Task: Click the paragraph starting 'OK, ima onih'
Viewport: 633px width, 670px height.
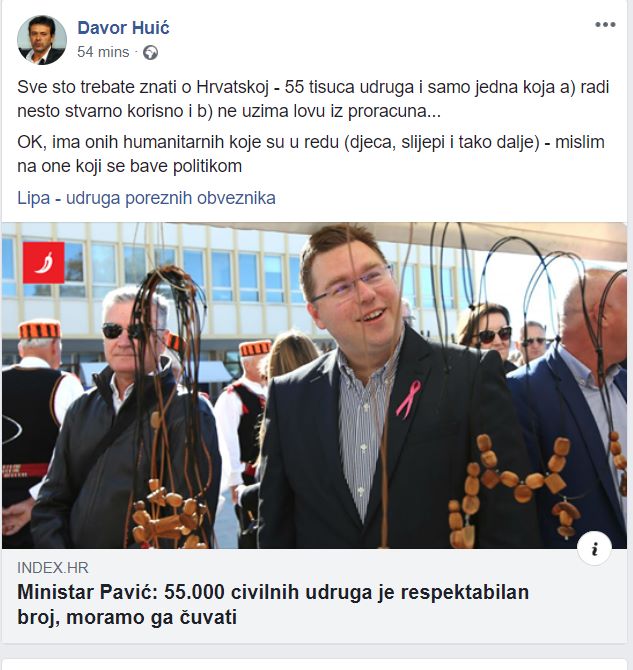Action: click(x=311, y=154)
